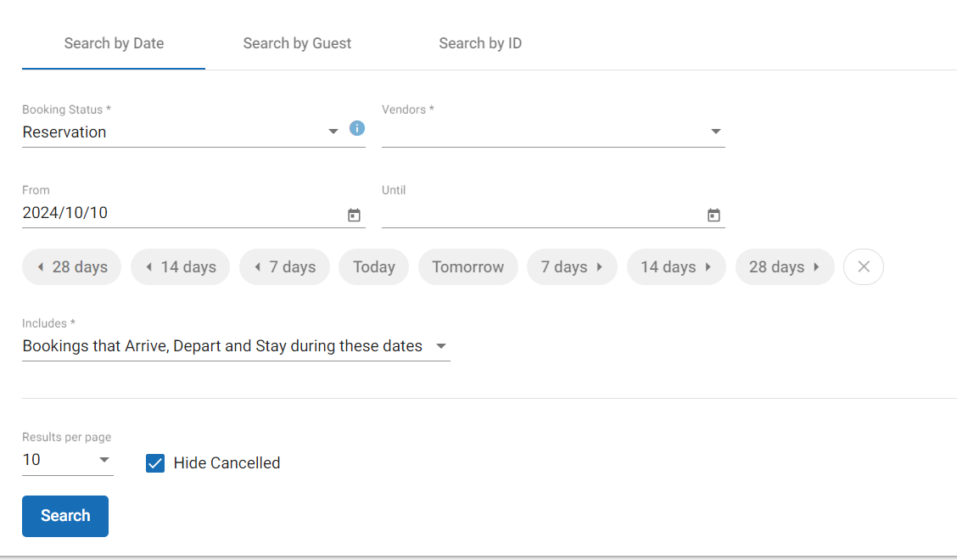The width and height of the screenshot is (957, 560).
Task: Choose the Tomorrow date chip
Action: (x=467, y=266)
